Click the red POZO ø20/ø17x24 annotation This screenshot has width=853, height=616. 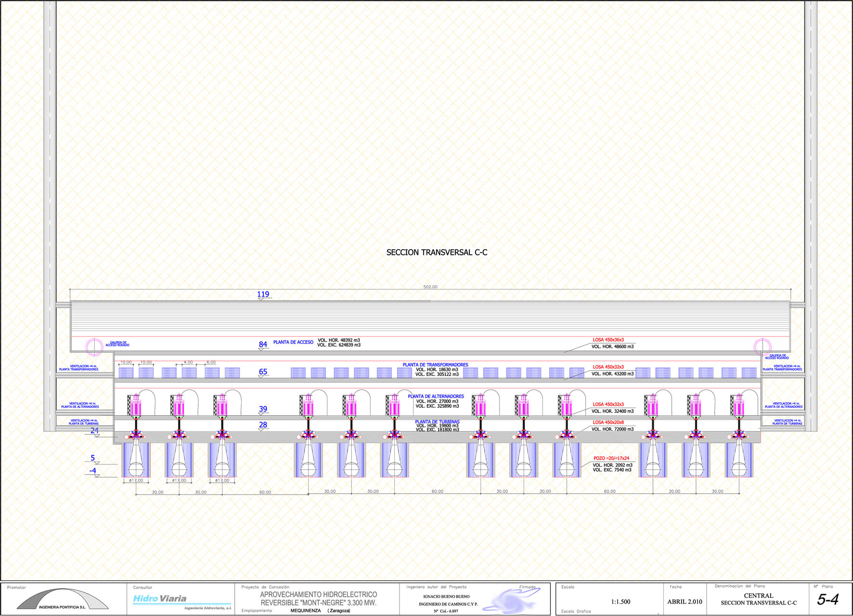point(611,459)
